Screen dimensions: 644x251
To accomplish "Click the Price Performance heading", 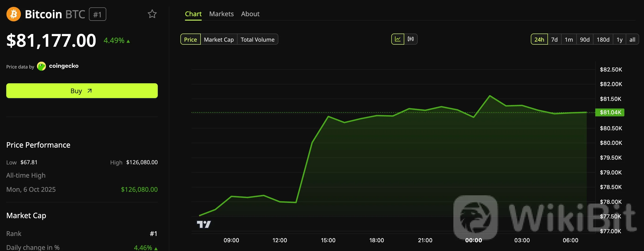I will (38, 145).
